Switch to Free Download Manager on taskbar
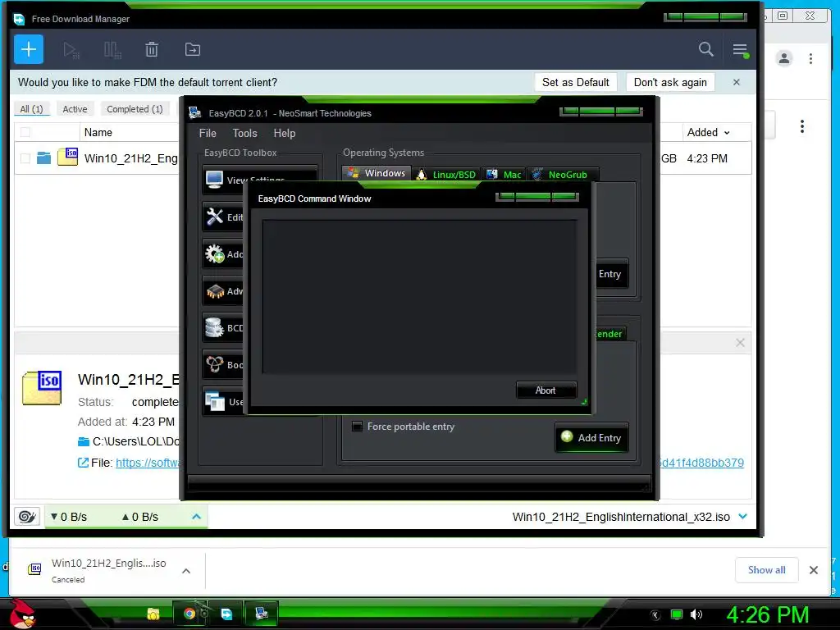This screenshot has height=630, width=840. click(x=226, y=614)
